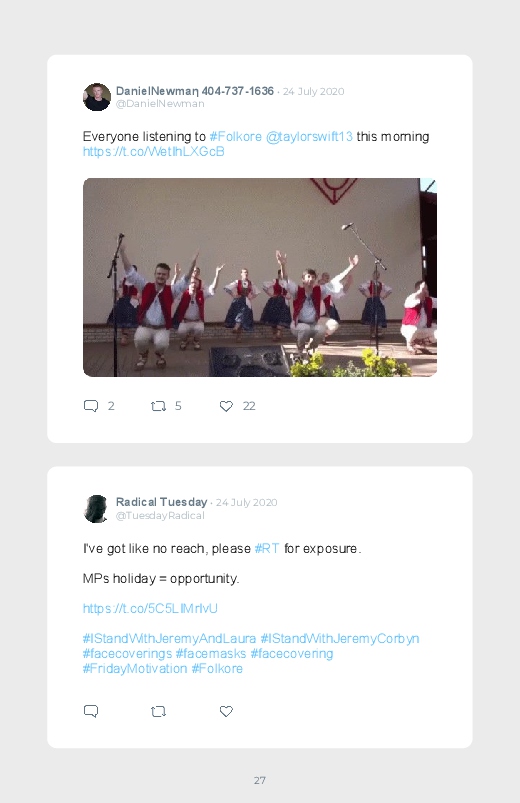Open the t.co/WetlhLXGcB link
The height and width of the screenshot is (803, 520).
pos(154,152)
